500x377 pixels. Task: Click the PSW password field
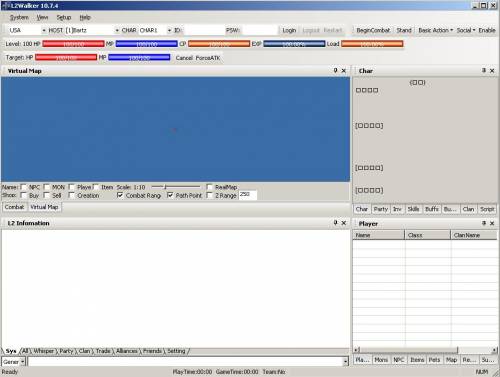click(260, 30)
